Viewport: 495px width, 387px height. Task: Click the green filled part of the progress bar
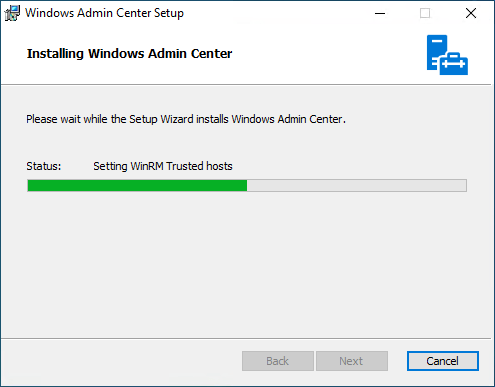click(137, 186)
